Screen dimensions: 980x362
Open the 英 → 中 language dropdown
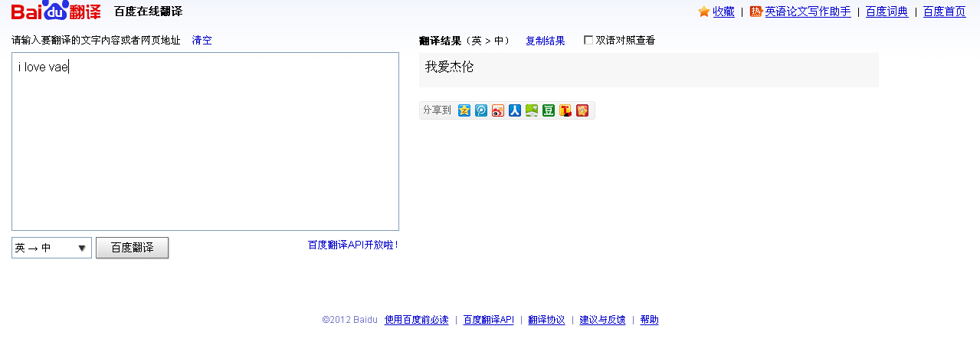coord(51,248)
